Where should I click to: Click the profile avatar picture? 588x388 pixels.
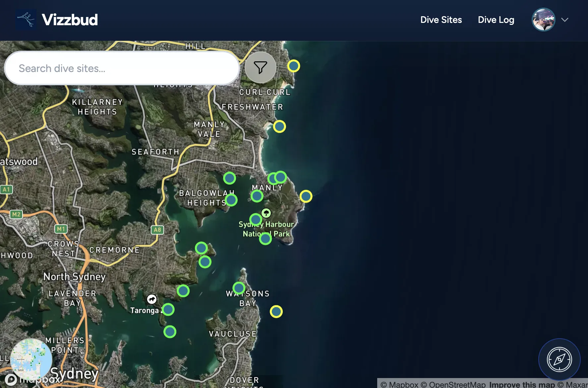tap(543, 19)
